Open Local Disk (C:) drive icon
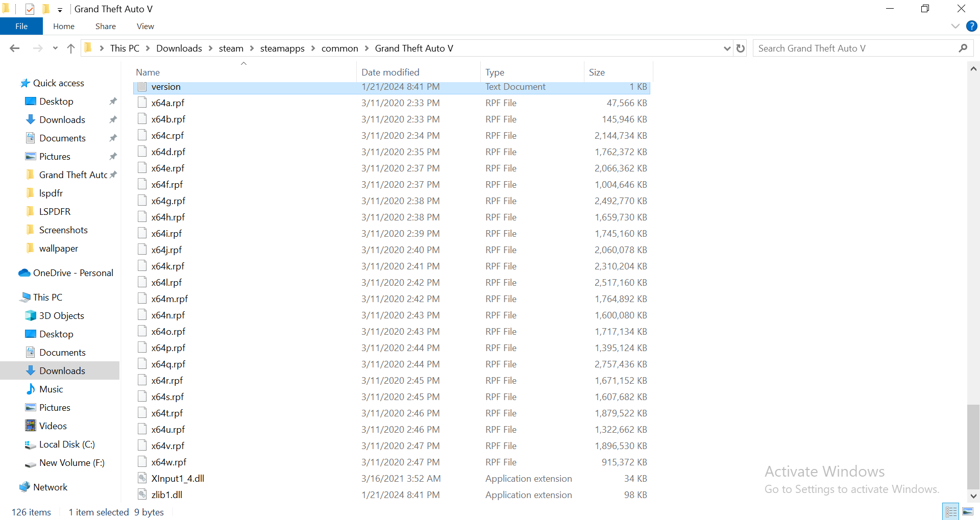This screenshot has width=980, height=520. coord(31,444)
